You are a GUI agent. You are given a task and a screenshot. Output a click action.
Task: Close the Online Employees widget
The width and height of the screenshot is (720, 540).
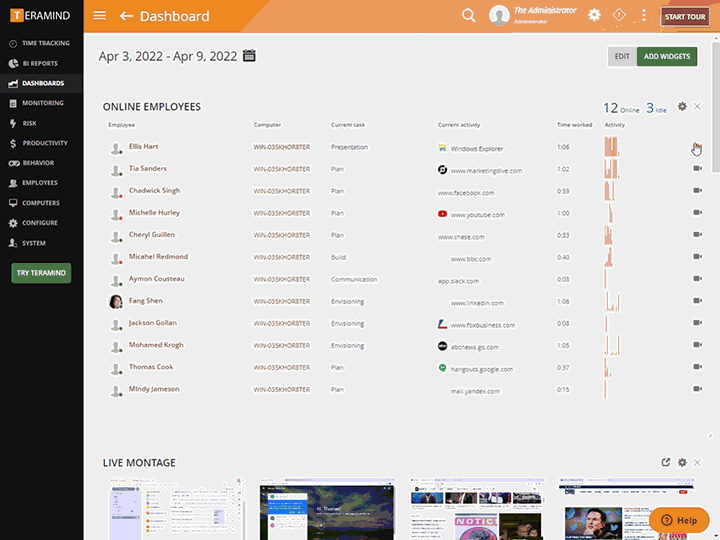click(698, 107)
